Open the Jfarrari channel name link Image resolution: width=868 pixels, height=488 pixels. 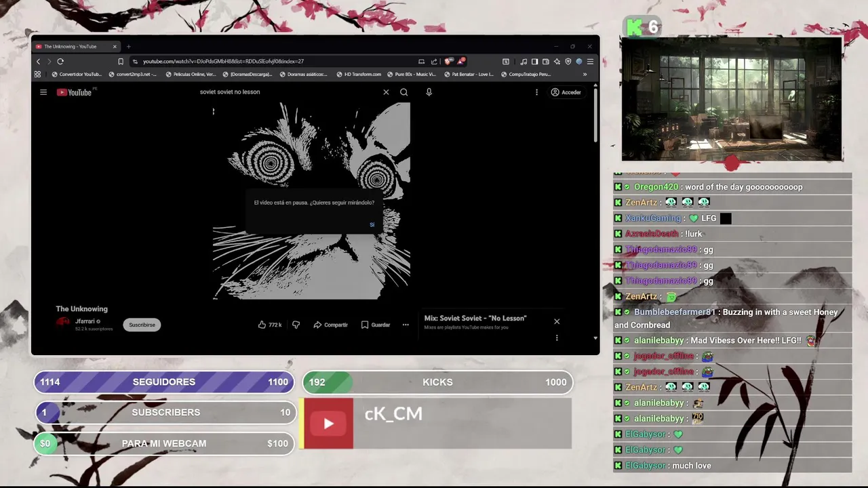coord(85,321)
